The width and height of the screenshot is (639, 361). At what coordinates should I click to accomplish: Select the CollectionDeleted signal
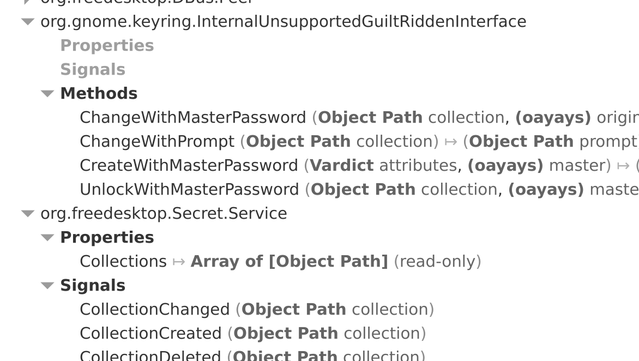(252, 355)
